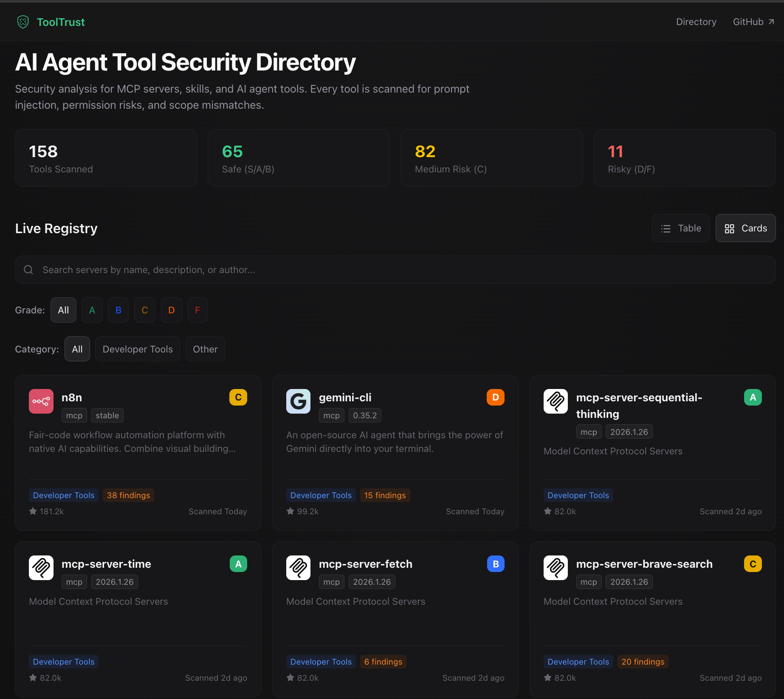Click the gemini-cli "G" logo
The width and height of the screenshot is (784, 699).
[298, 401]
